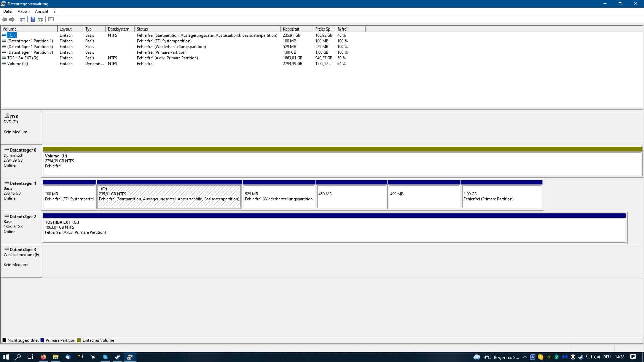
Task: Open Steam from the taskbar
Action: [x=118, y=357]
